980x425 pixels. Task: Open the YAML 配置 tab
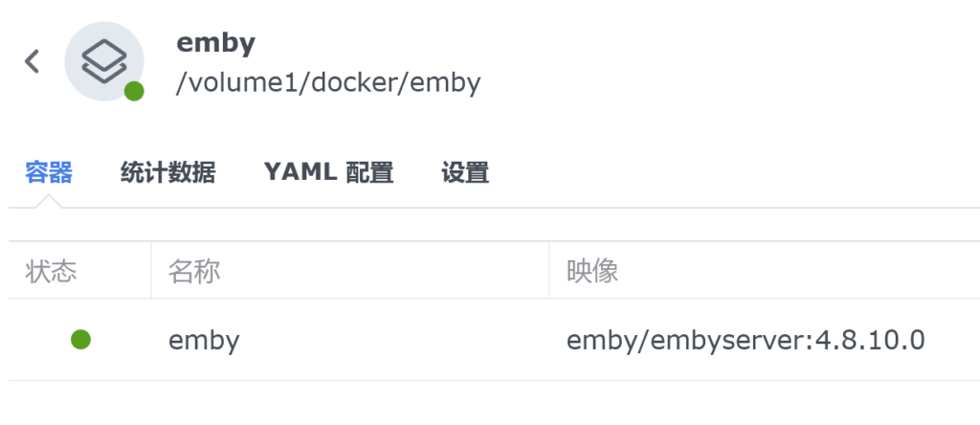(329, 172)
